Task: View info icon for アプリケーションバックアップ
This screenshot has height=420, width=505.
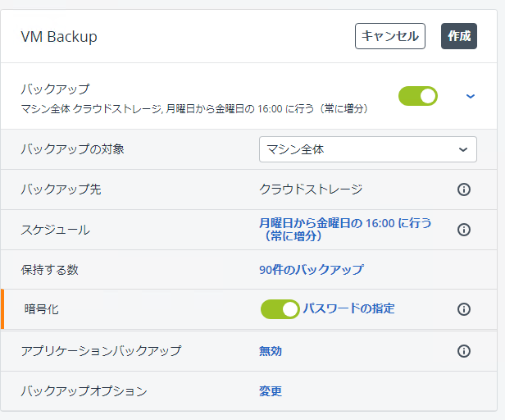Action: [464, 351]
